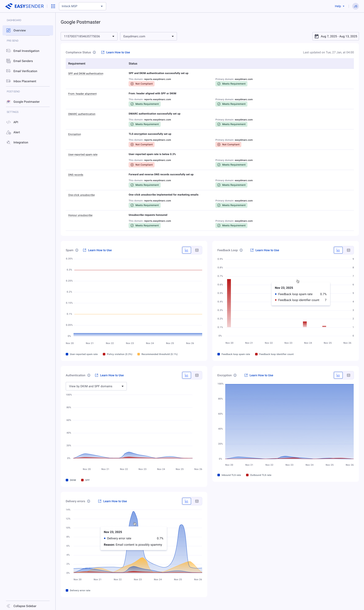Click external-link icon beside Feedback Loop Learn How
The image size is (364, 610).
tap(252, 250)
